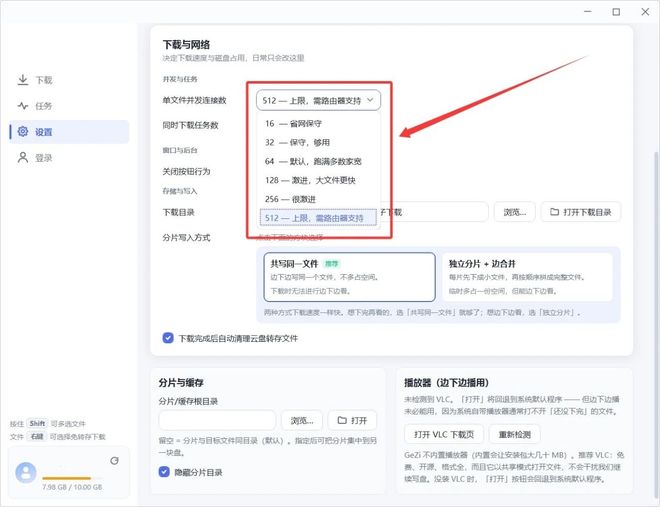Click the 播放器（边下边播用） heading
Viewport: 660px width, 507px height.
[446, 382]
